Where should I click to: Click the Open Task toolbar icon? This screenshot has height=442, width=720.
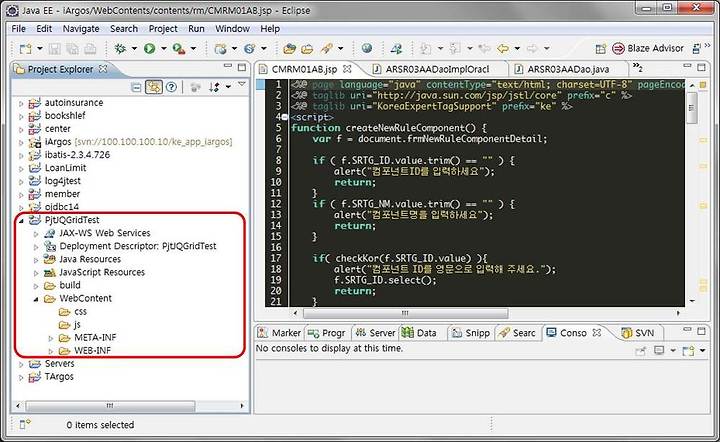(307, 48)
